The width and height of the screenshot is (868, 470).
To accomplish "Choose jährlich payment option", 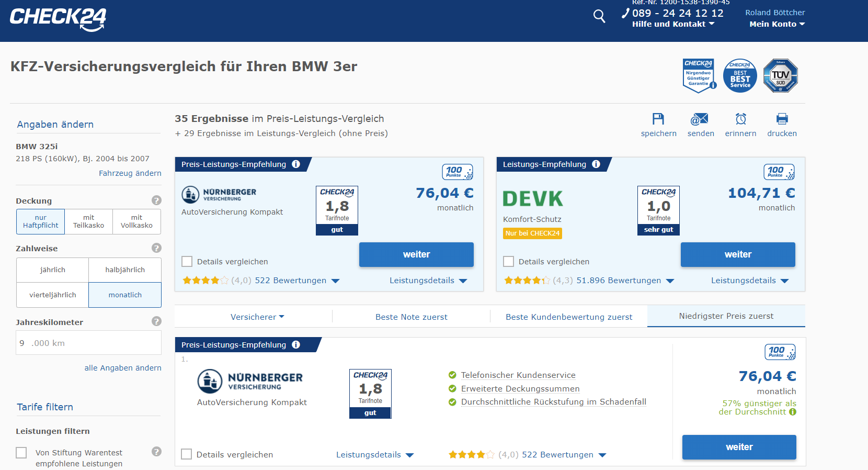I will (x=53, y=270).
